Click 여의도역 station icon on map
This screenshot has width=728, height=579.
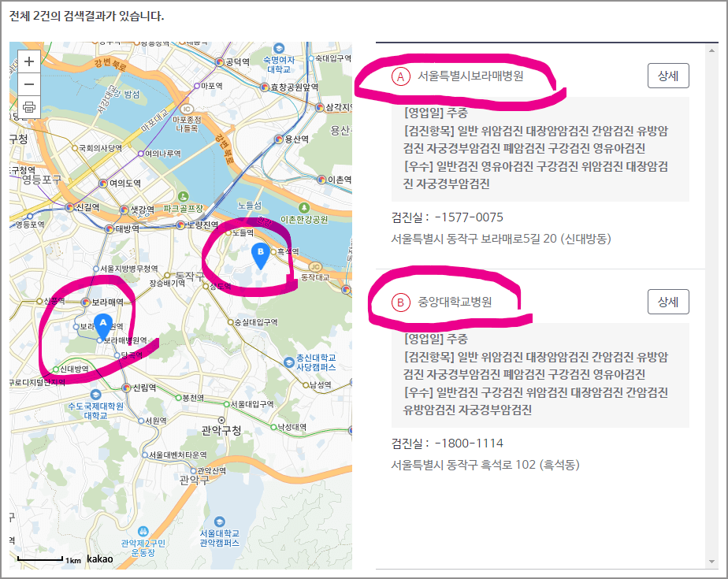click(103, 184)
